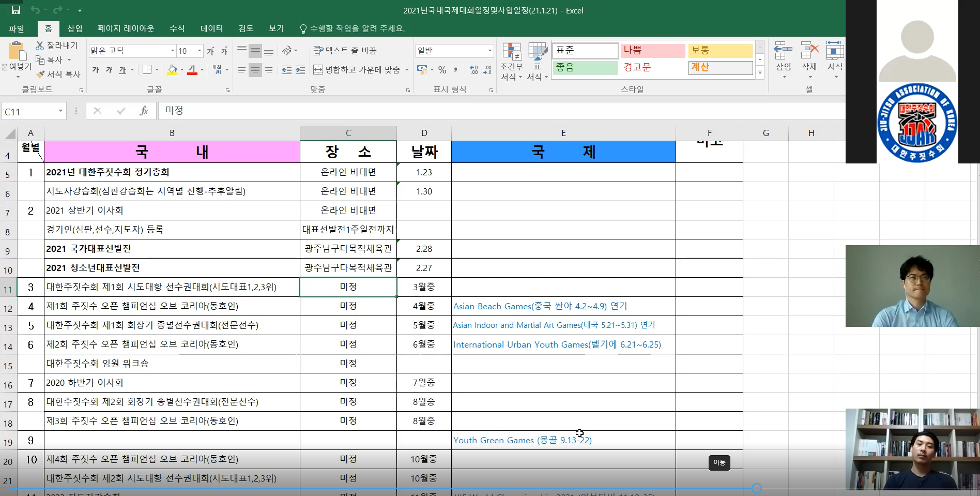Click Merge and Center (병합하고 가운데 맞춤)
The width and height of the screenshot is (980, 496).
pos(357,70)
